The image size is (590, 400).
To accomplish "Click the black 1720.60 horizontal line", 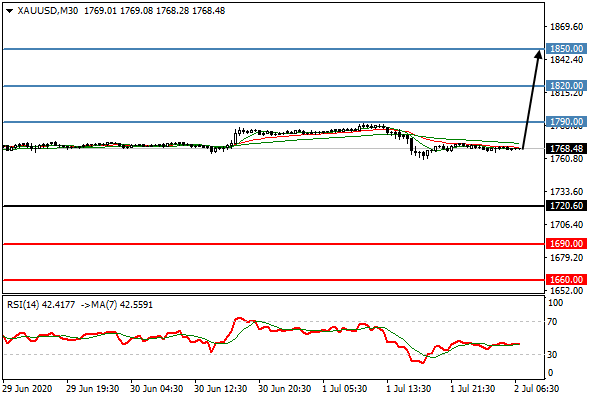I will (x=274, y=206).
